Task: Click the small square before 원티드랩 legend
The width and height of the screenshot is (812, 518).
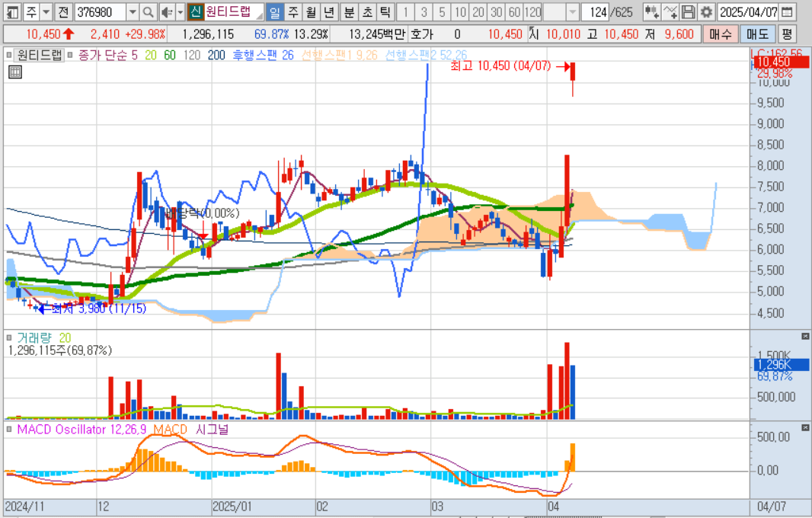Action: point(9,55)
